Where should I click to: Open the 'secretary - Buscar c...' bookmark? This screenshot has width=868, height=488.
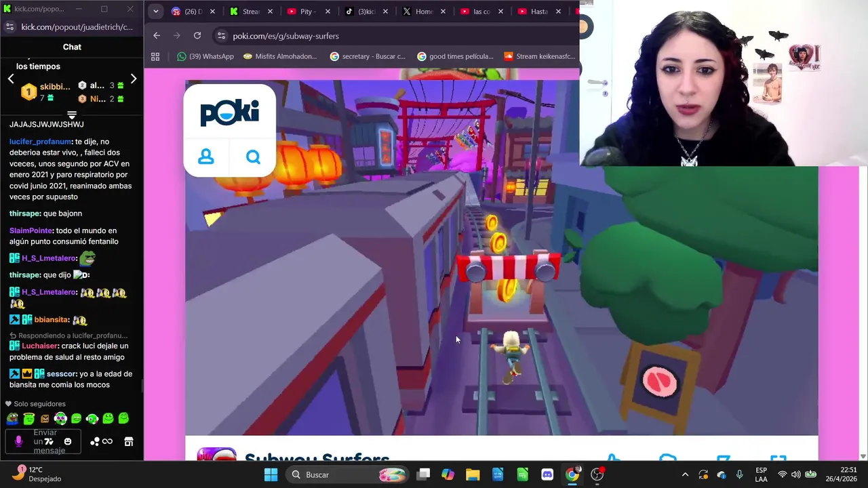click(367, 56)
